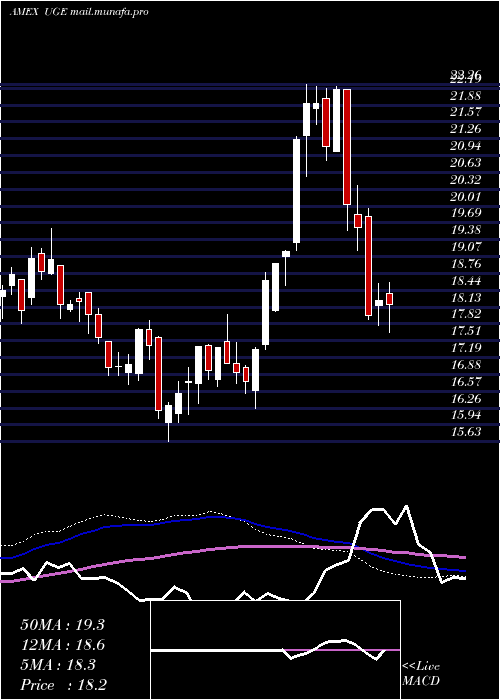Select the 20.01 price axis label
Viewport: 500px width, 700px height.
coord(466,197)
